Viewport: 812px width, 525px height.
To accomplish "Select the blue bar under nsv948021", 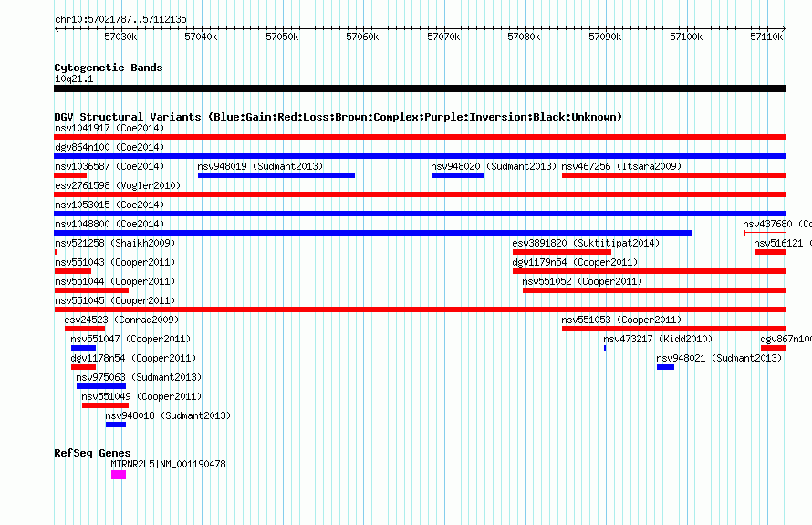I will click(665, 367).
